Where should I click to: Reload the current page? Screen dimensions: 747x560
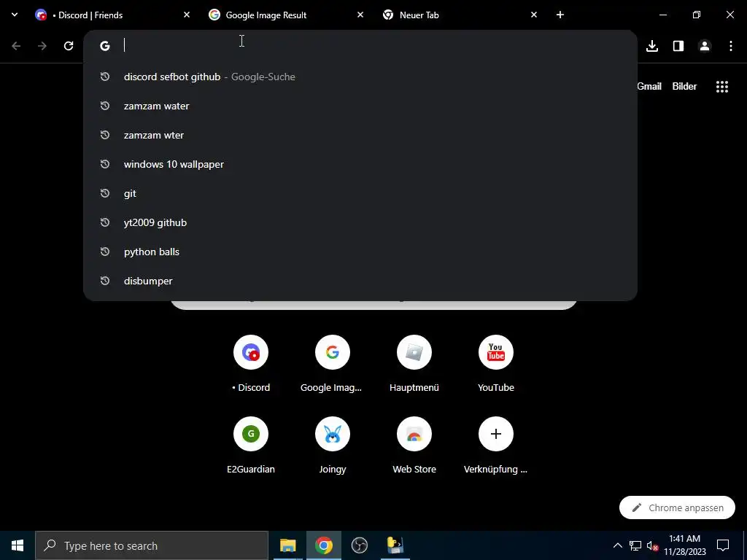(x=69, y=46)
